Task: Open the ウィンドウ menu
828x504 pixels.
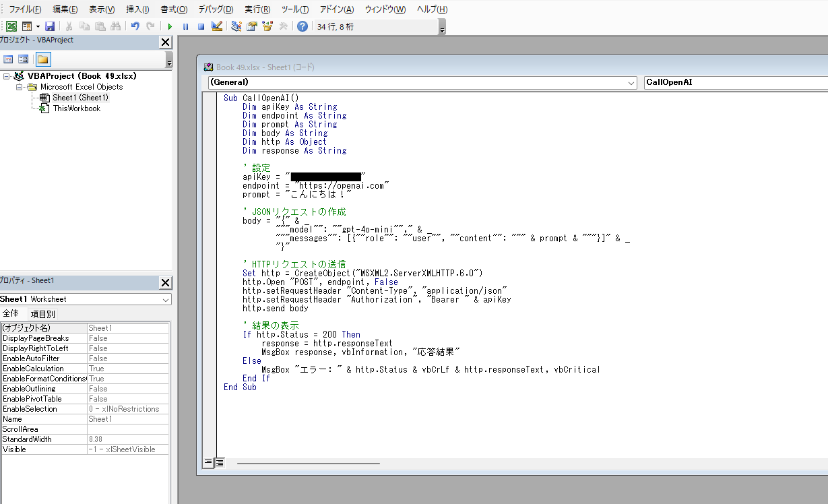Action: [385, 9]
